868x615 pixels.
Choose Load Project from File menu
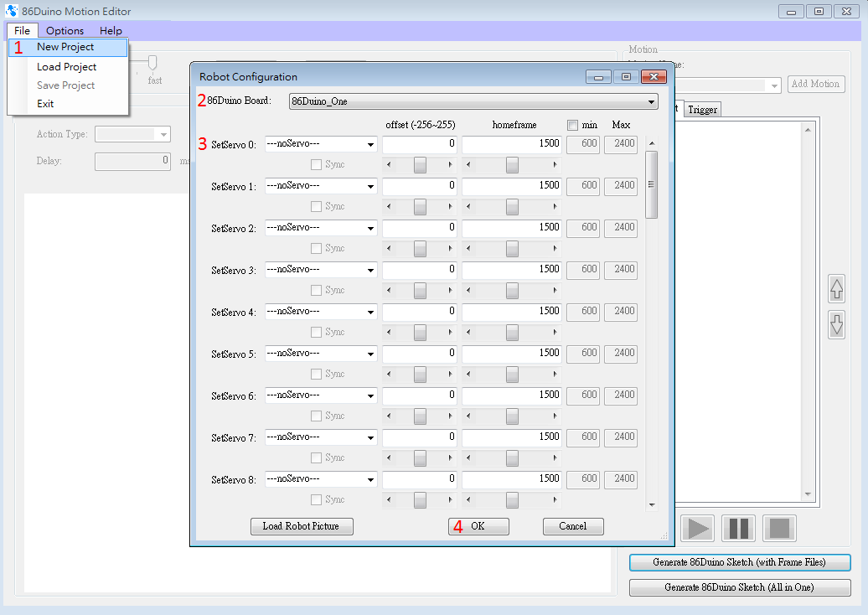(68, 66)
